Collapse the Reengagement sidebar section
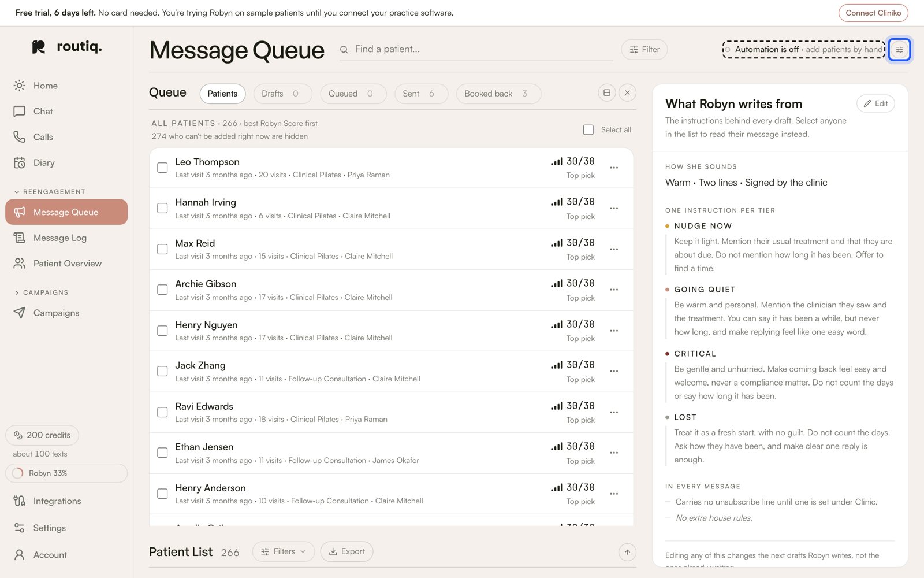The image size is (924, 578). click(50, 192)
